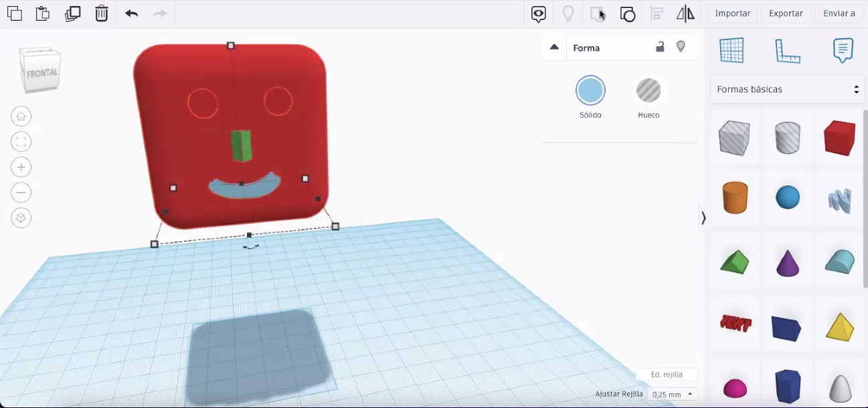868x408 pixels.
Task: Click the Enviar a button
Action: 839,13
